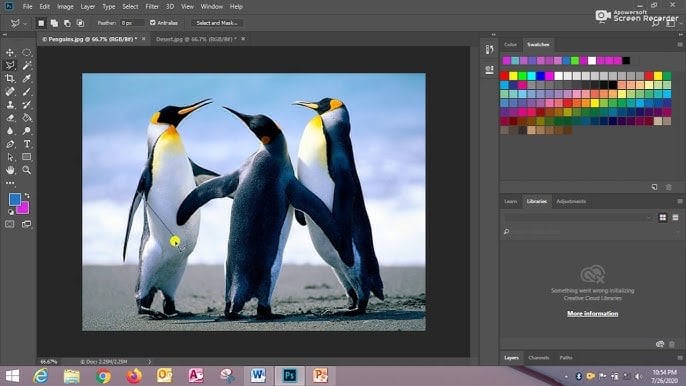Select the Healing Brush tool
Image resolution: width=686 pixels, height=386 pixels.
pos(10,92)
